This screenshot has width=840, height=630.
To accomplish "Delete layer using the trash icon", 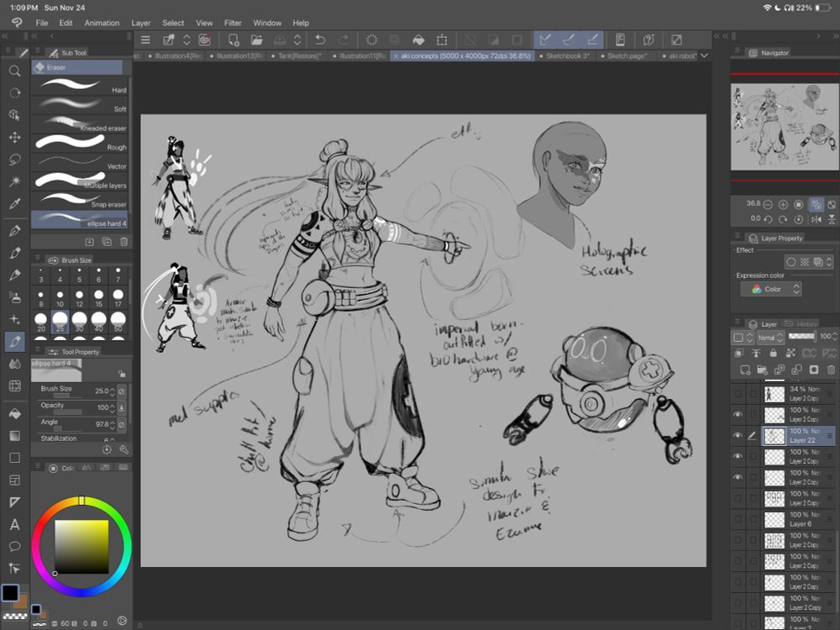I will (x=831, y=370).
